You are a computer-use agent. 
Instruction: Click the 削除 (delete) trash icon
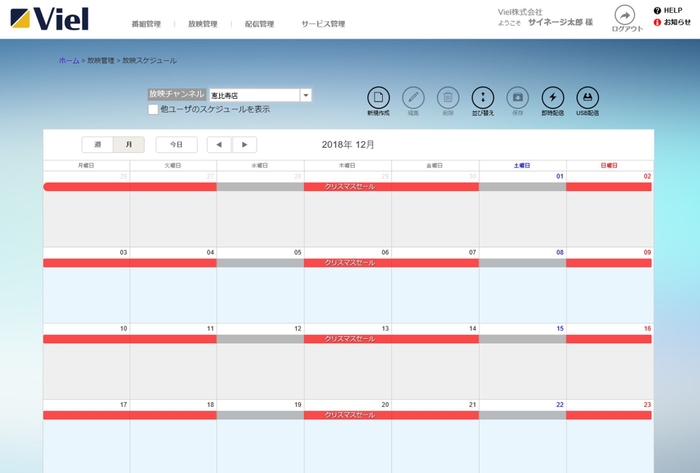pyautogui.click(x=448, y=98)
